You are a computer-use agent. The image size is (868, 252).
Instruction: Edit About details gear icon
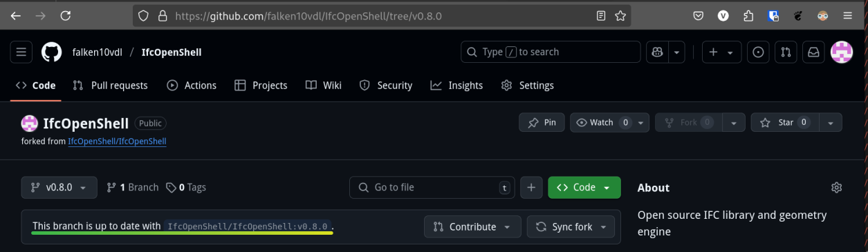click(836, 188)
